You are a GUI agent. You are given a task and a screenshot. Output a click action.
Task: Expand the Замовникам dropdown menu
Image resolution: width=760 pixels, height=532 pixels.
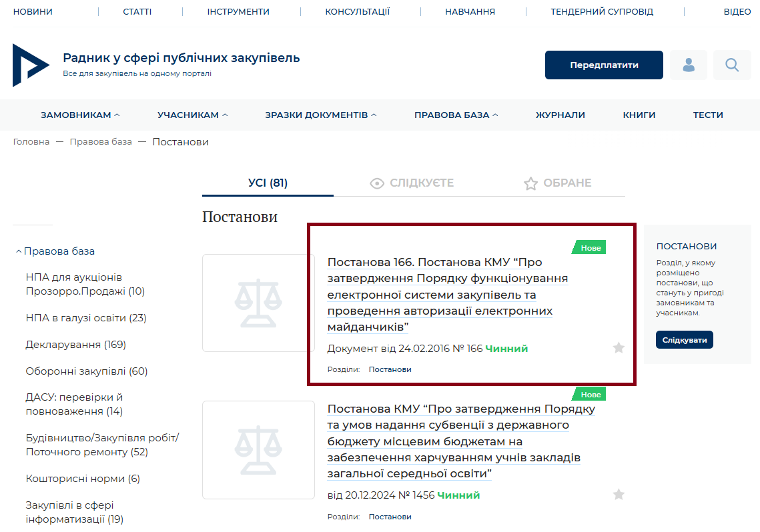coord(80,115)
